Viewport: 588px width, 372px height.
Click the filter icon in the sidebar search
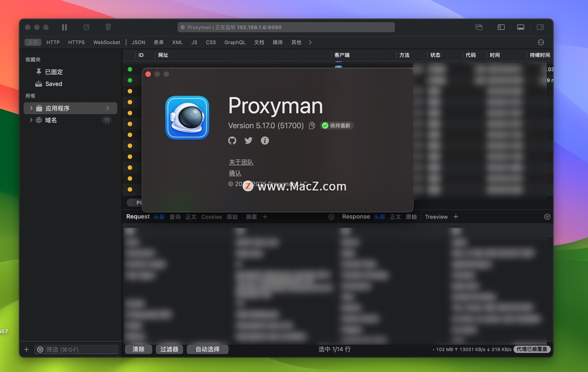[40, 349]
